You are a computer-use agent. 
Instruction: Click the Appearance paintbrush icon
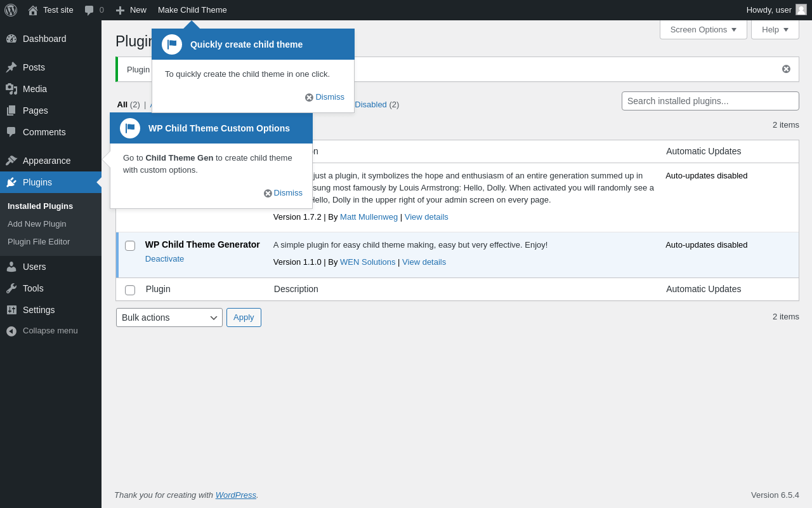pos(11,161)
